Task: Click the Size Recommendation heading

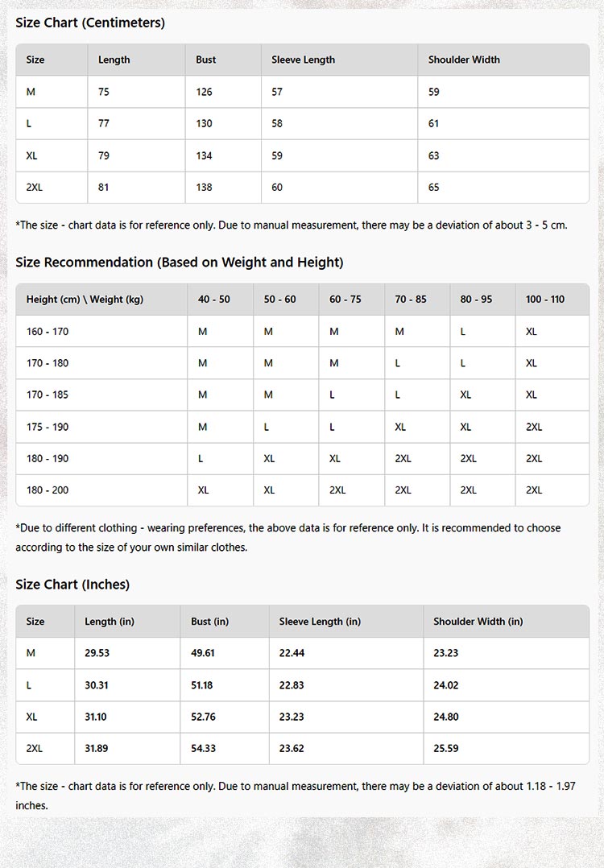Action: [x=179, y=262]
